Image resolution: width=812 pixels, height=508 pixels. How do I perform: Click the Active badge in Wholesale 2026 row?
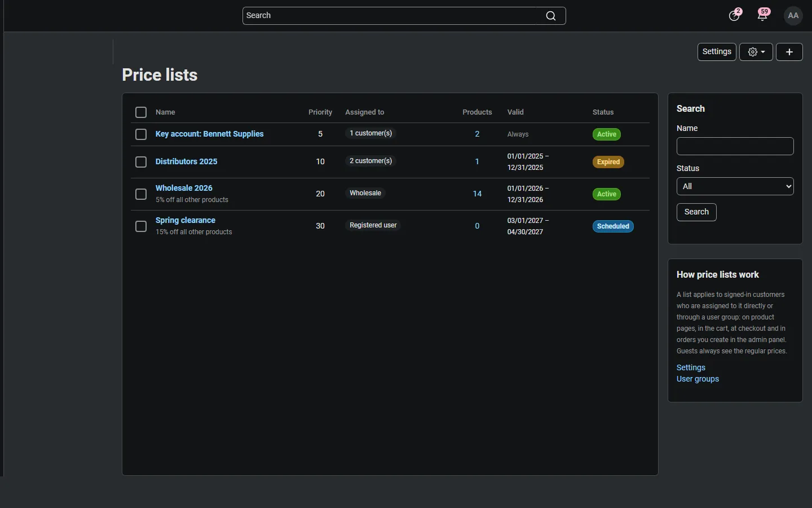[x=607, y=194]
